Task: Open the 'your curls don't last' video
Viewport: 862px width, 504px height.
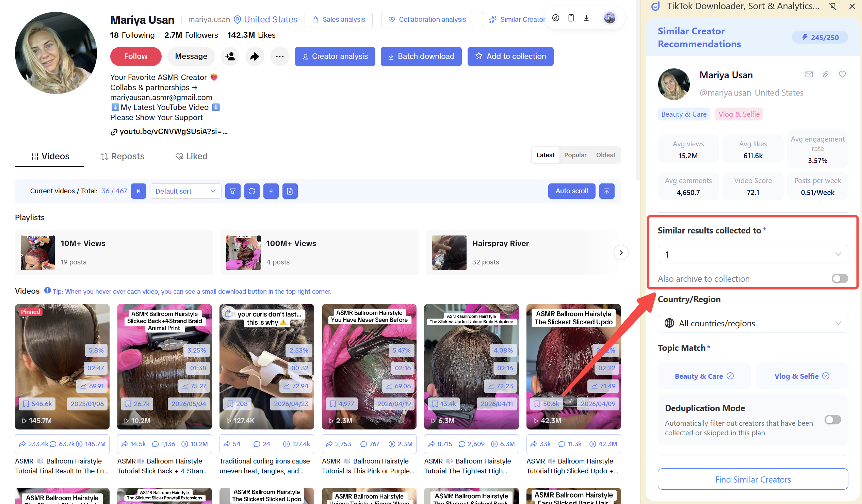Action: 267,367
